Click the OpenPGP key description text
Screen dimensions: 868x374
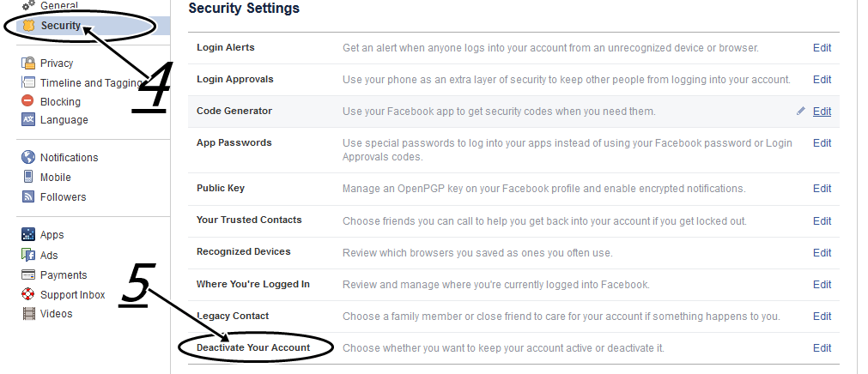click(x=544, y=189)
